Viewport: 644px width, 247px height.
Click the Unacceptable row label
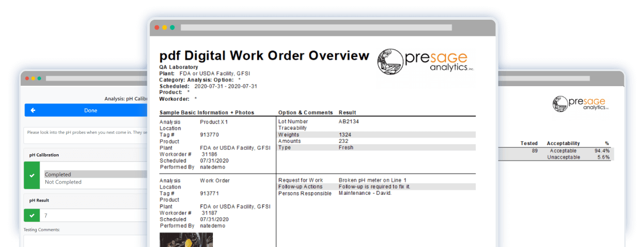(x=563, y=157)
